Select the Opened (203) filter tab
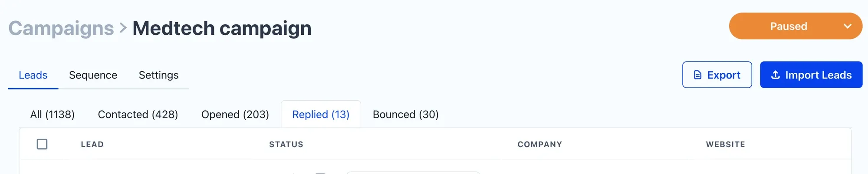Viewport: 868px width, 174px height. 235,115
